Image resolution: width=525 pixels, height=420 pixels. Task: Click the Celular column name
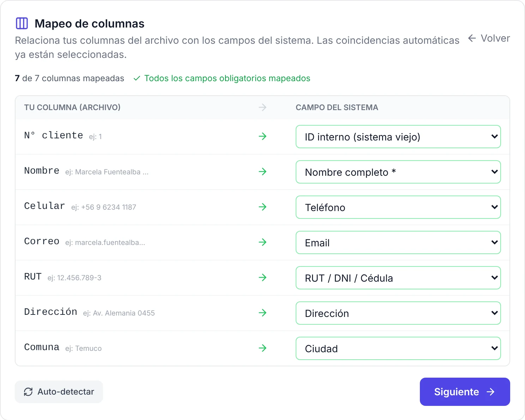tap(45, 206)
